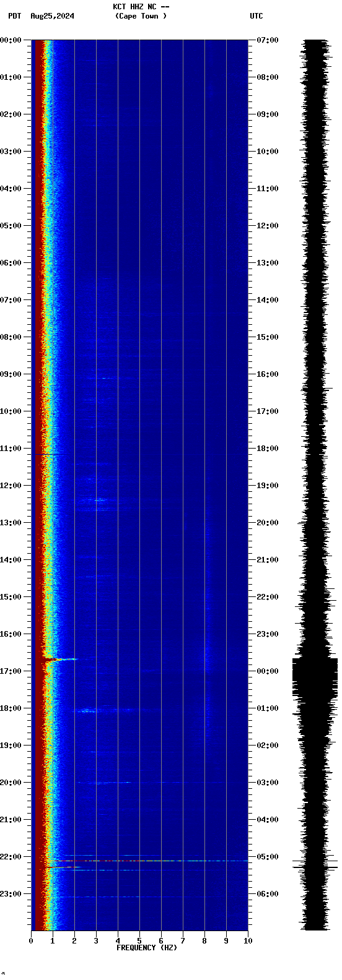Click the UTC time label 10:00
The image size is (342, 980).
tap(268, 152)
